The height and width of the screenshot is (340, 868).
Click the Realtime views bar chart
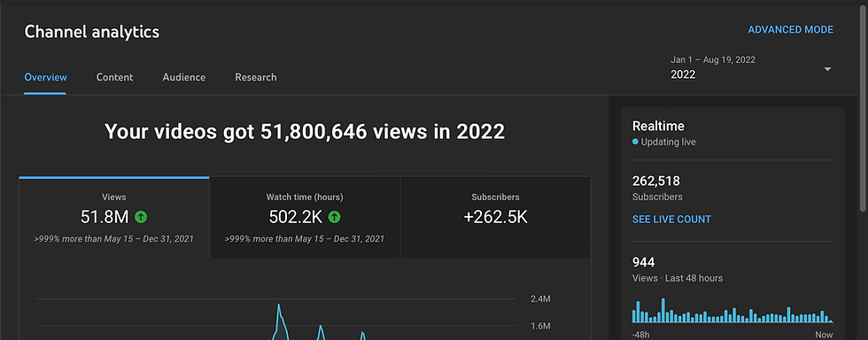click(732, 311)
